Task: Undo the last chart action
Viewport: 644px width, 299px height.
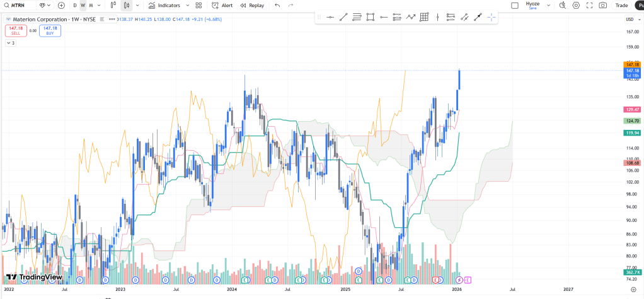Action: pos(277,5)
